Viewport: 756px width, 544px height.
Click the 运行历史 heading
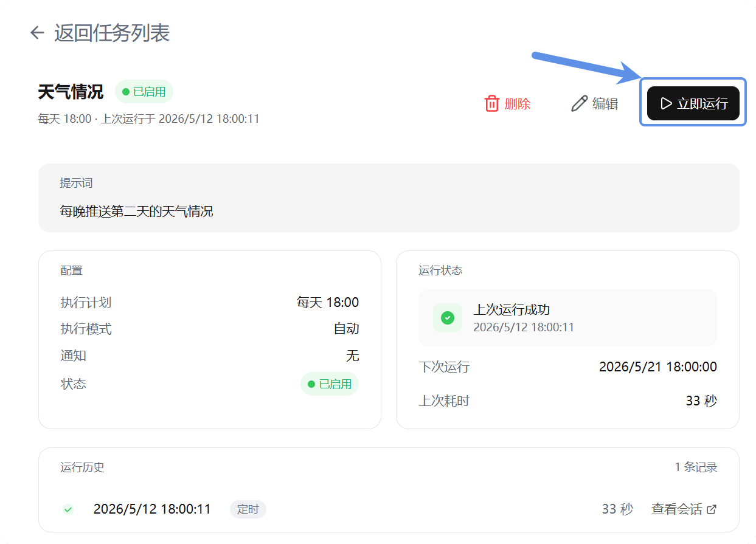(x=83, y=467)
